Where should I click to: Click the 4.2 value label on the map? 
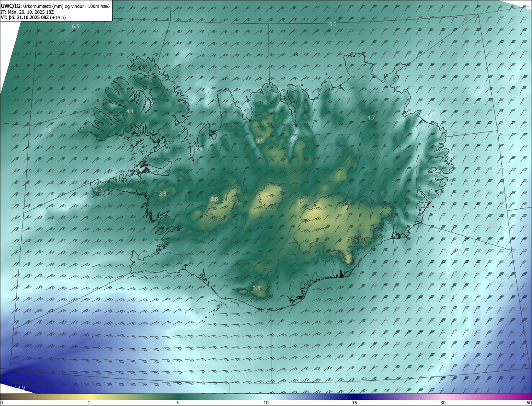click(99, 190)
